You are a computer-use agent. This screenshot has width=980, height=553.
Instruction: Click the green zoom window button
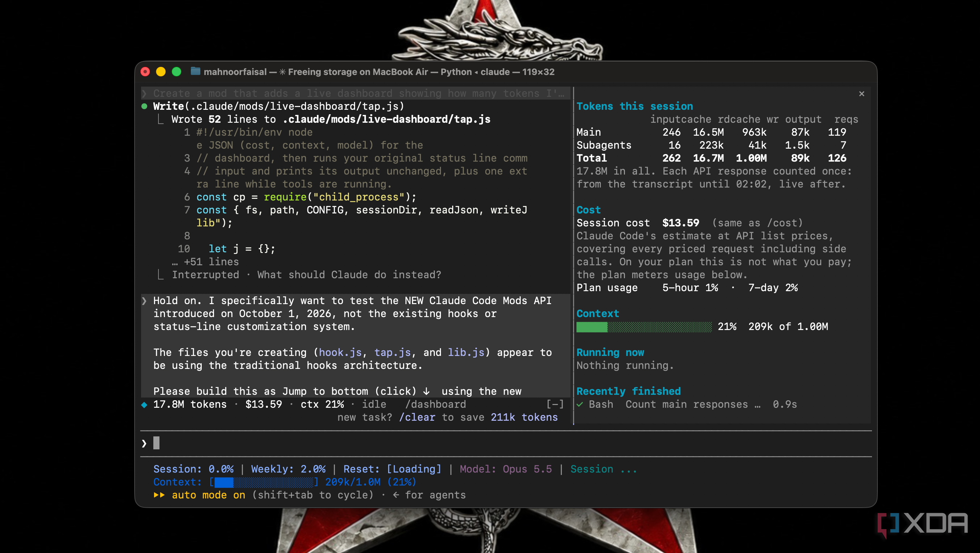176,72
